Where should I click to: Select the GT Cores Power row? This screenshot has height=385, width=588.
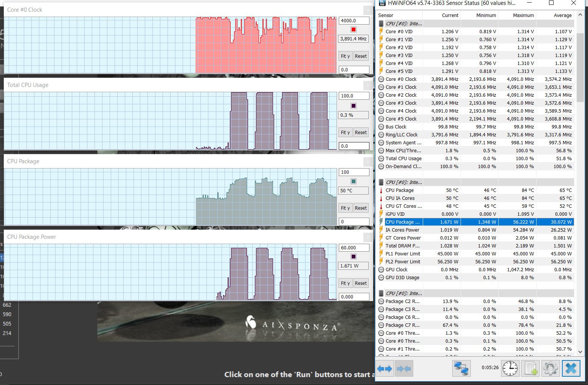(x=475, y=238)
